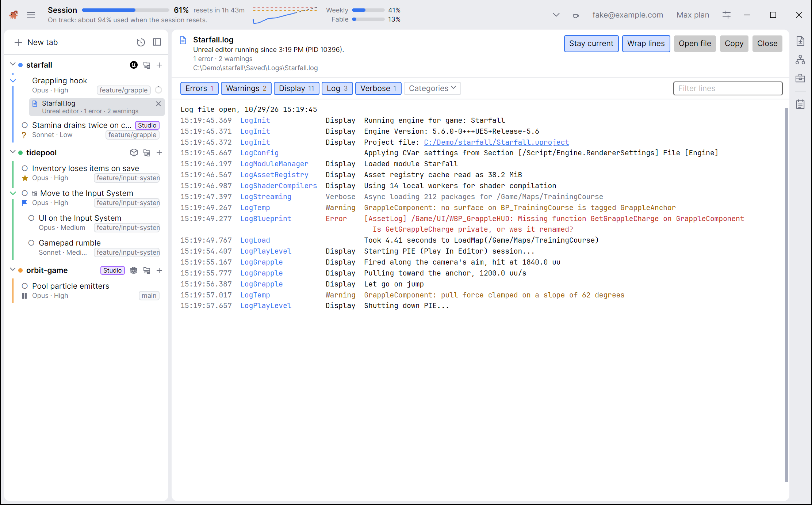
Task: Click the Copy button
Action: pos(734,43)
